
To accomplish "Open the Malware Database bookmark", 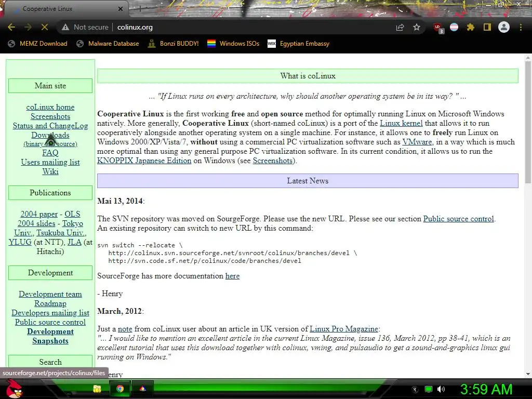I will 108,44.
